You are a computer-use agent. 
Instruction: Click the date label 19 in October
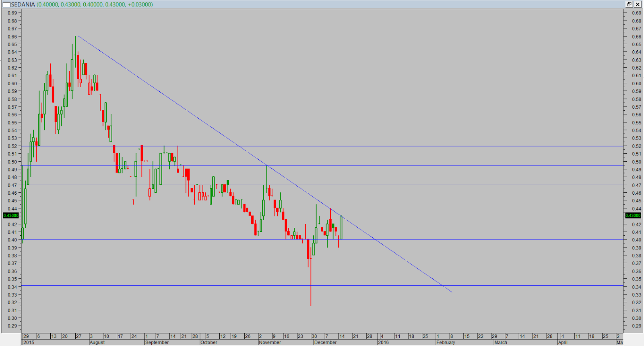point(234,336)
